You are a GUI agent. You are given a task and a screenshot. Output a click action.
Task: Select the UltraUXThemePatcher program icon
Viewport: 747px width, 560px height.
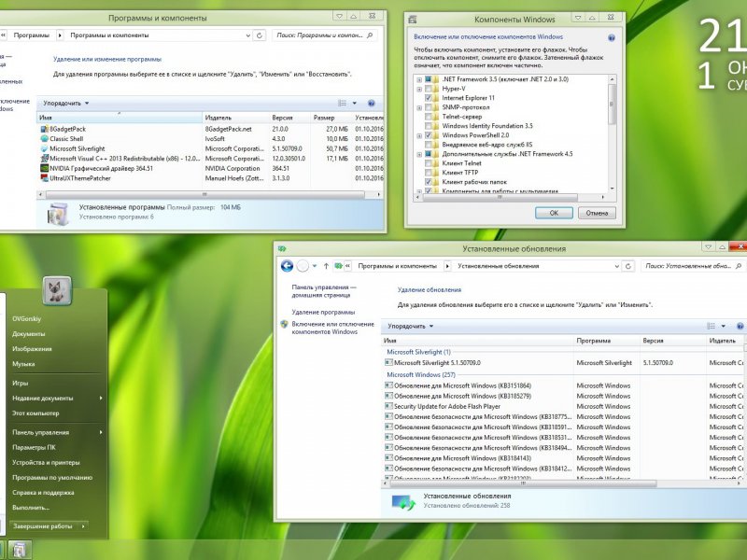(44, 178)
